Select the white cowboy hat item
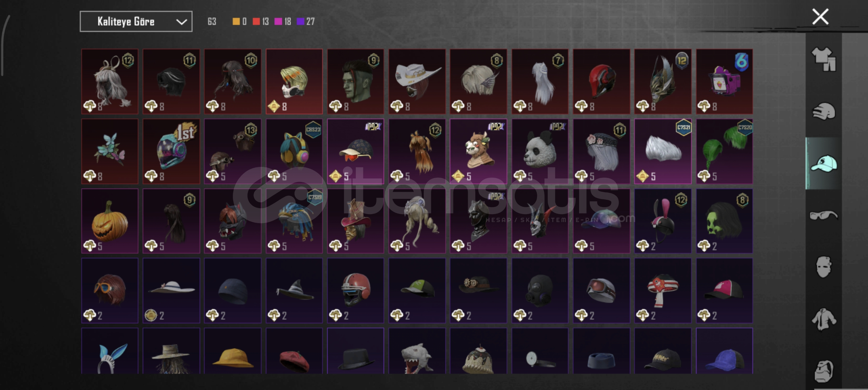Image resolution: width=868 pixels, height=390 pixels. point(417,82)
